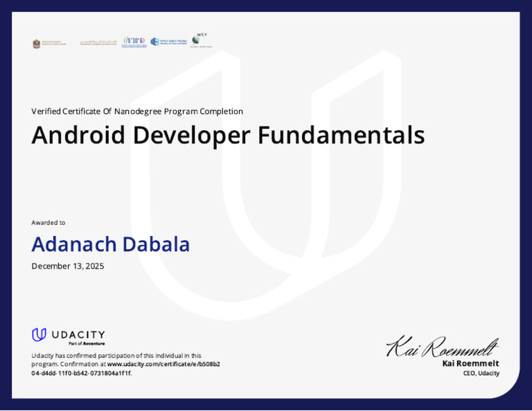Click the gold Arabic text government logo
The height and width of the screenshot is (411, 532).
98,43
